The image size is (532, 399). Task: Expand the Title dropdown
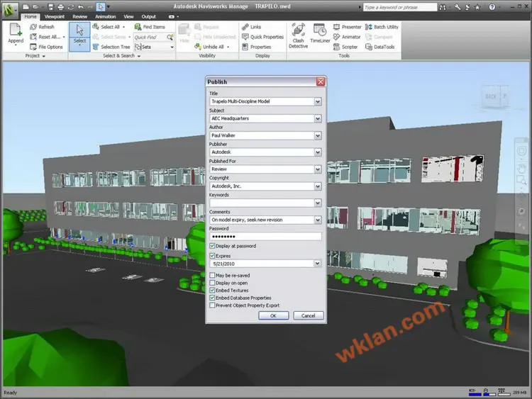tap(318, 101)
